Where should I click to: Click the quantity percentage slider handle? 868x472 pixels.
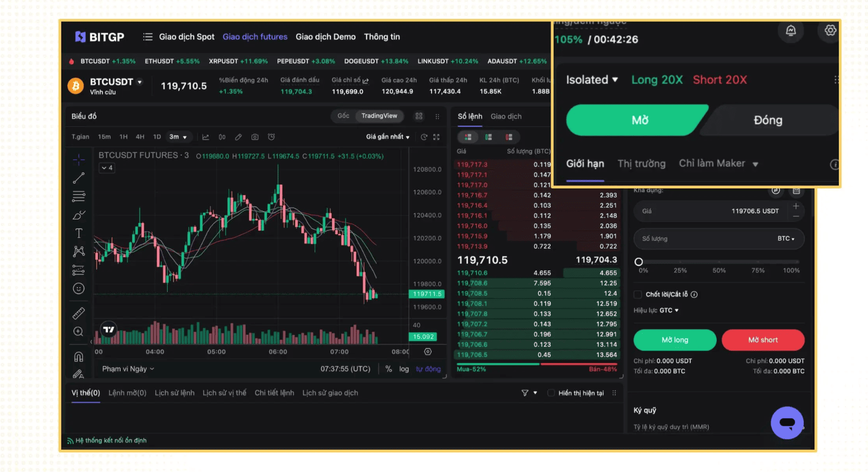639,262
